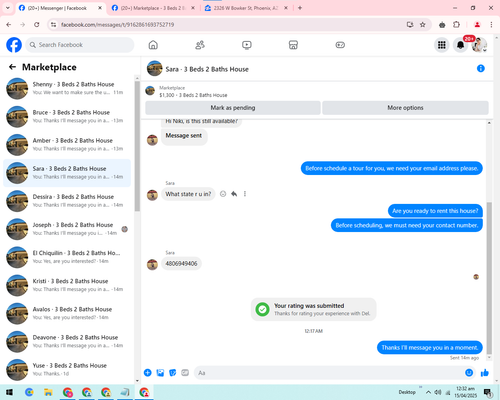Open the browser extensions puzzle icon
The width and height of the screenshot is (500, 400).
456,25
